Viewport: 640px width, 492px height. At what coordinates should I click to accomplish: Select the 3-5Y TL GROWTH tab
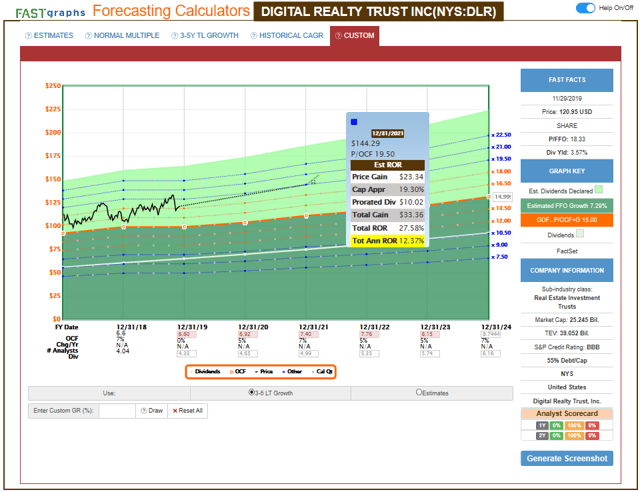pyautogui.click(x=205, y=36)
